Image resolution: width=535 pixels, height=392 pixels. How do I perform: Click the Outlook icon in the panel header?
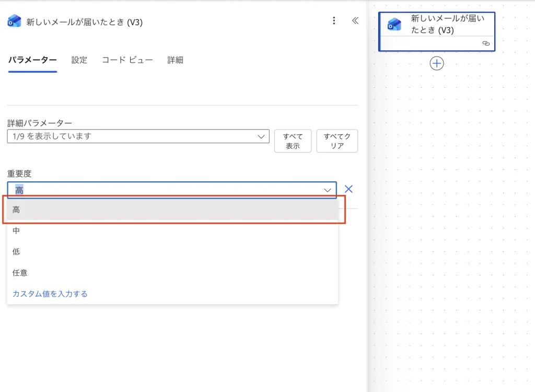point(14,21)
